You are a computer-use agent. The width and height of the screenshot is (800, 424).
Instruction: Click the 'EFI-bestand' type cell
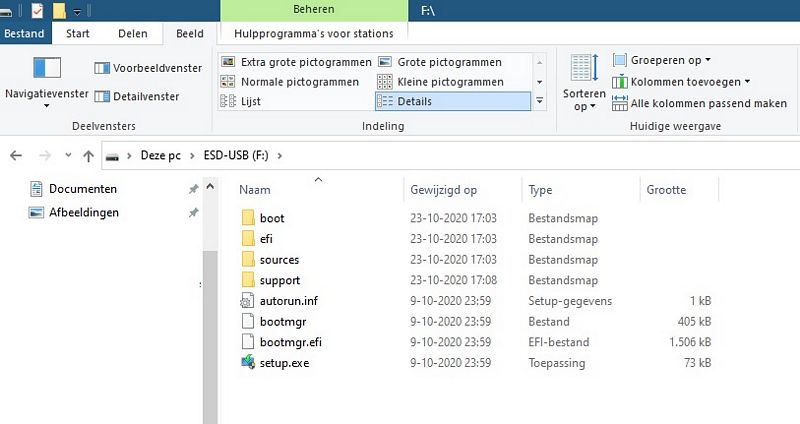pos(559,342)
